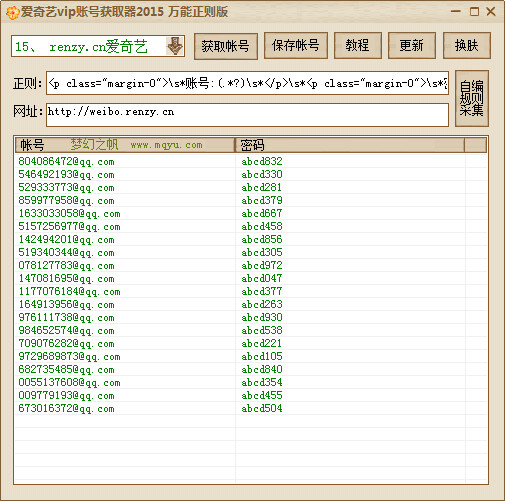Maximize the window
This screenshot has height=501, width=505.
(x=474, y=12)
